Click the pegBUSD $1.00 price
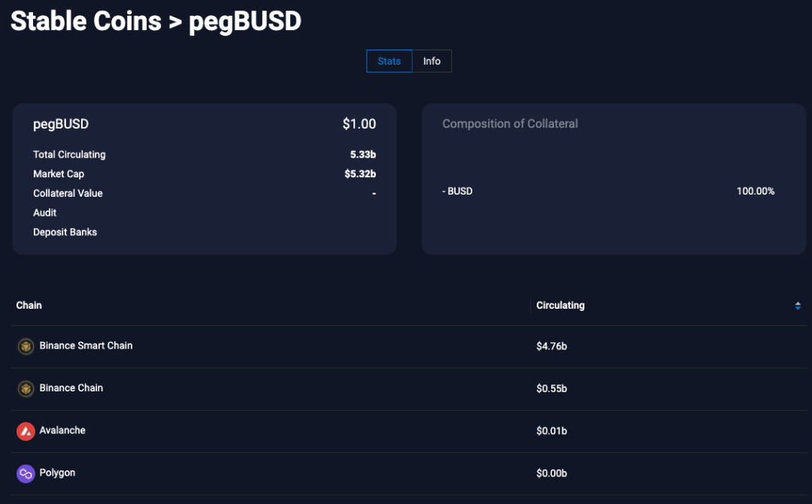812x504 pixels. click(359, 125)
